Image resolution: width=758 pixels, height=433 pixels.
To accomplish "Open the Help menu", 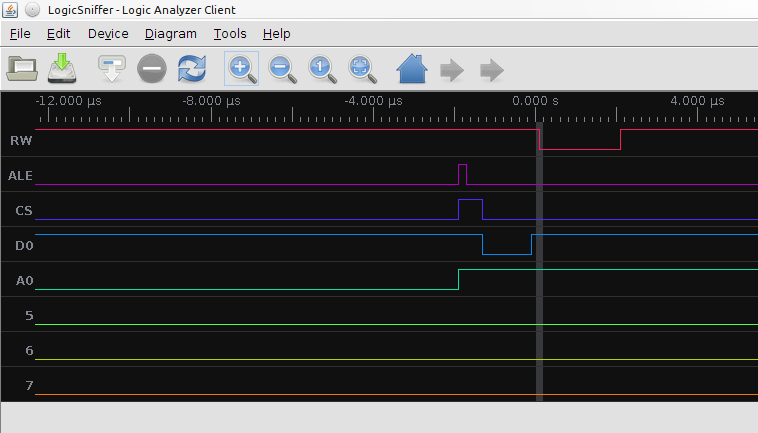I will coord(277,34).
